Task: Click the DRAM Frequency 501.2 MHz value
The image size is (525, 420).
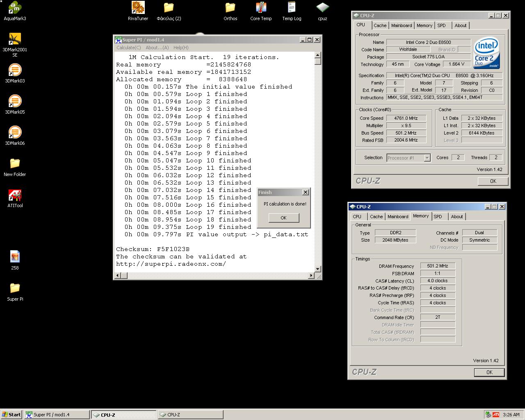Action: pyautogui.click(x=438, y=266)
